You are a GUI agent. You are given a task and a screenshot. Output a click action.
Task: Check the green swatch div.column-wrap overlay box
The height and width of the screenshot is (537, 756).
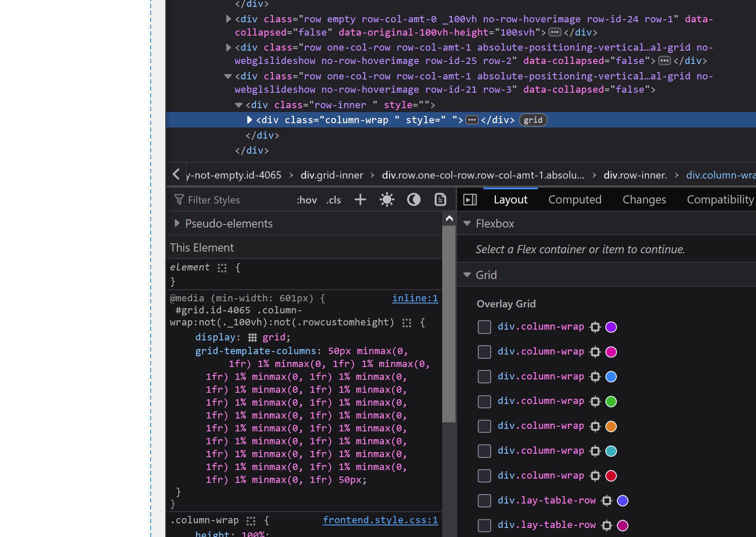pos(484,401)
